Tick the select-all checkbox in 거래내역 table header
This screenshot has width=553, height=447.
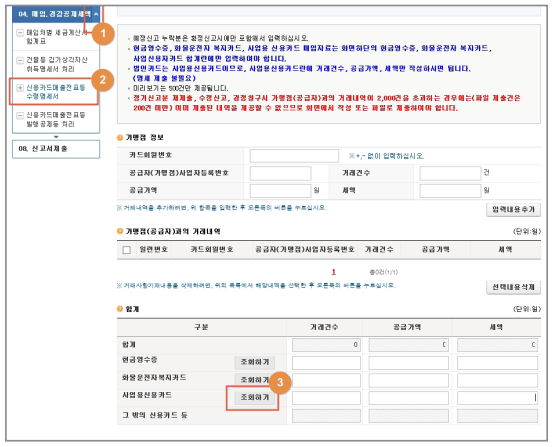[x=127, y=250]
